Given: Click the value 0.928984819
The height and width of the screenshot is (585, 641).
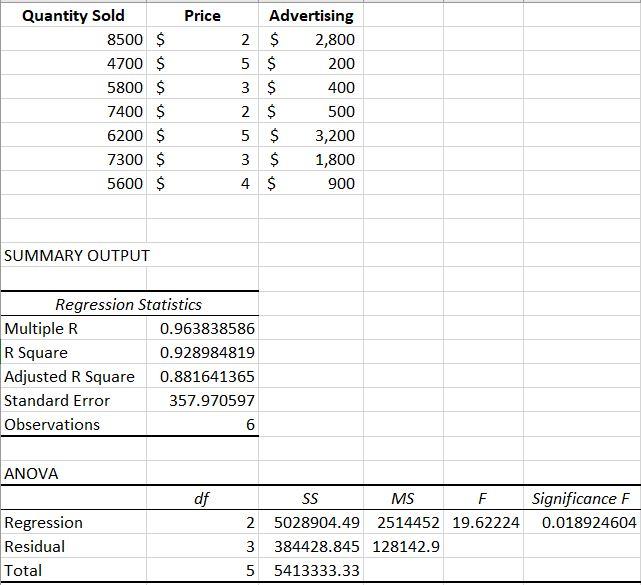Looking at the screenshot, I should coord(202,352).
